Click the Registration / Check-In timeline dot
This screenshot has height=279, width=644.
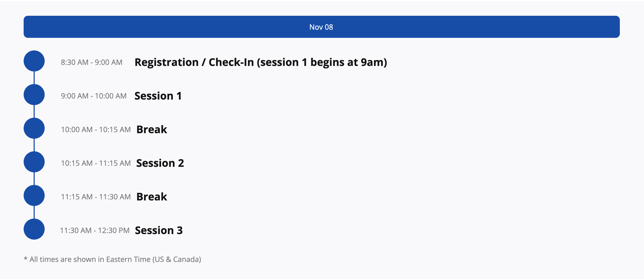(x=34, y=61)
